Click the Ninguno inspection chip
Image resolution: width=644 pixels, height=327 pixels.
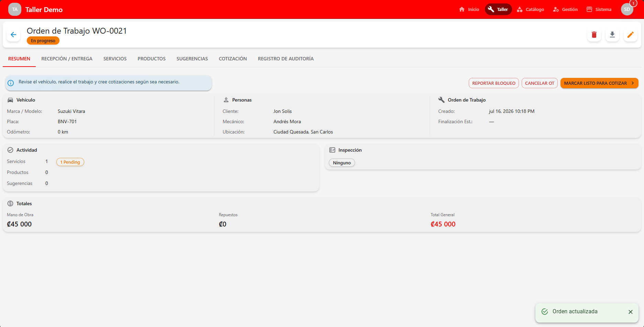pyautogui.click(x=342, y=163)
